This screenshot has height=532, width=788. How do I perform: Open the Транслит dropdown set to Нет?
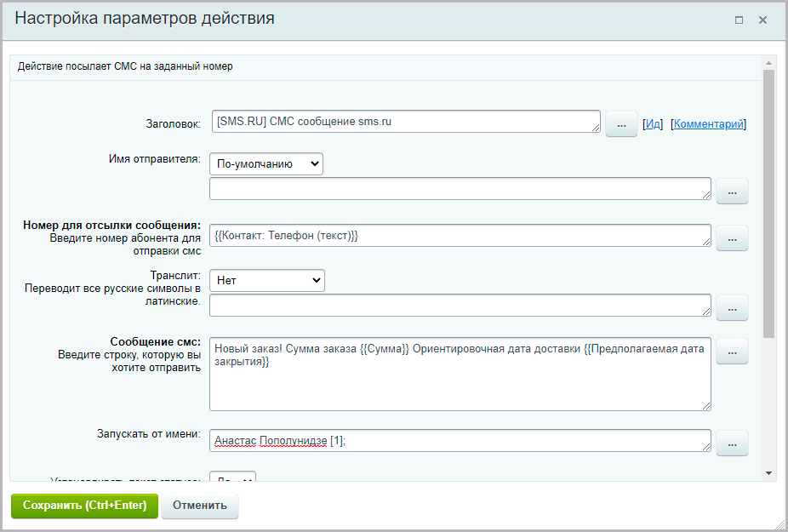(266, 279)
